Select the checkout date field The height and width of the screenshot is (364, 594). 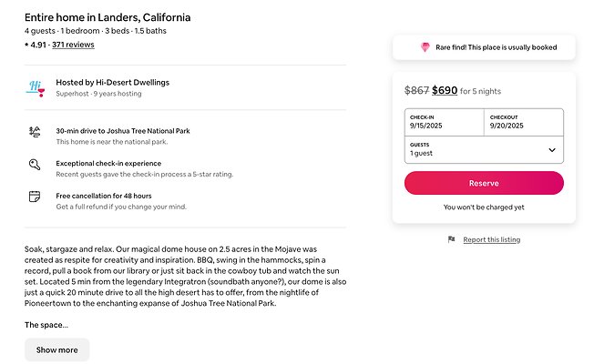[x=523, y=122]
